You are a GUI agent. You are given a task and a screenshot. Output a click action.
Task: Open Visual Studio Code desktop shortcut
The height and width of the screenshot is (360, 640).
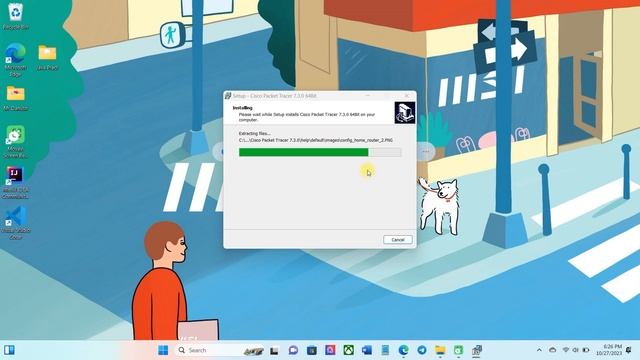16,222
